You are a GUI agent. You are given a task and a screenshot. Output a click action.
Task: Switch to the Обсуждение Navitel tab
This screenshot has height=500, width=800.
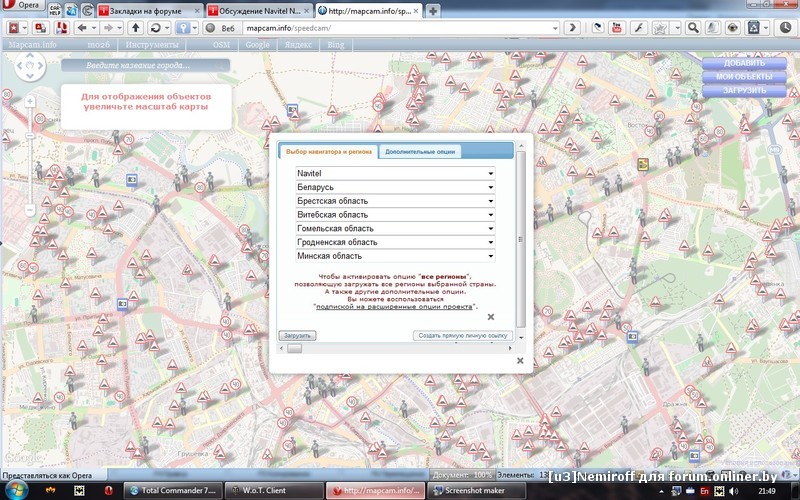click(x=259, y=11)
